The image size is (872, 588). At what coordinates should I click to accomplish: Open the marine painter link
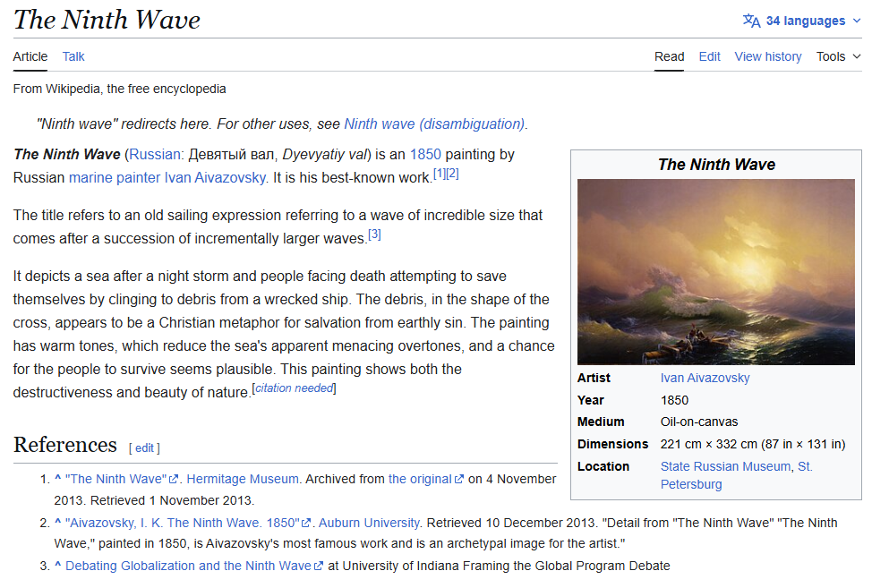point(114,177)
